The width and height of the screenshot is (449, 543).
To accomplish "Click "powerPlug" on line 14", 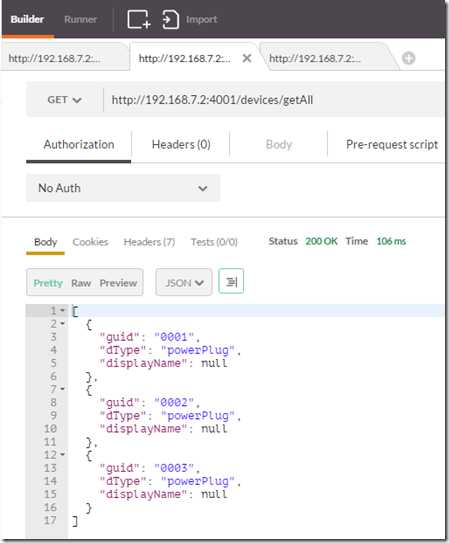I will pyautogui.click(x=198, y=481).
